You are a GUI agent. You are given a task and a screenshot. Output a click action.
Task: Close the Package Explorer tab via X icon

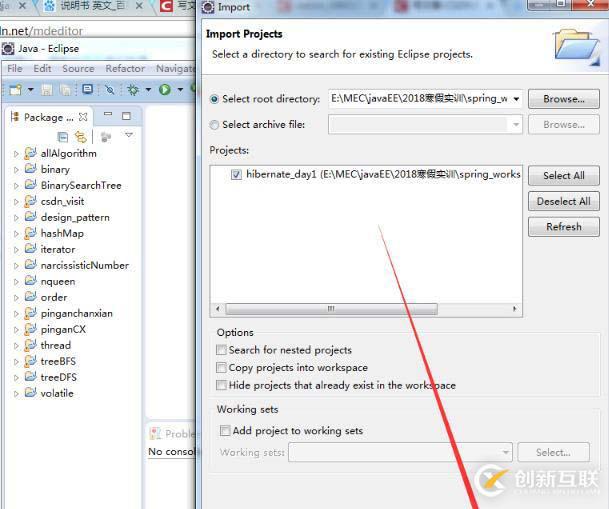[83, 117]
